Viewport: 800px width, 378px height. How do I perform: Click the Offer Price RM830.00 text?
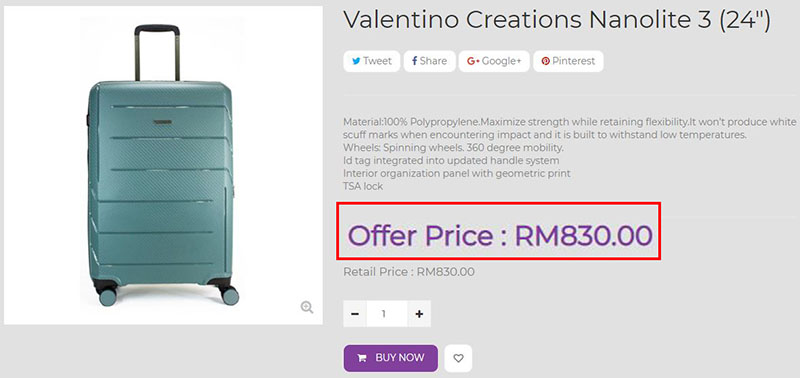(499, 236)
